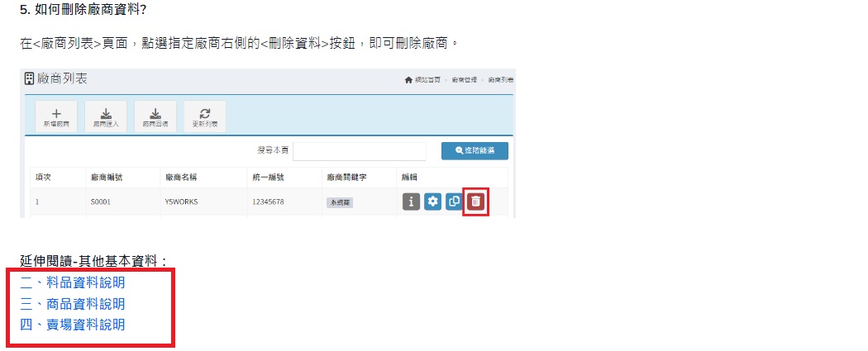The image size is (868, 351).
Task: Delete vendor with the red trash icon
Action: pos(475,202)
